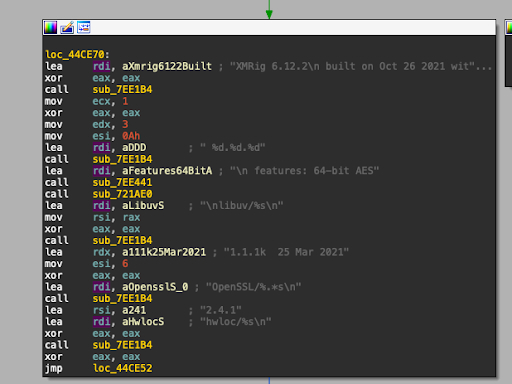Click the aDDD operand
The height and width of the screenshot is (384, 512).
pyautogui.click(x=134, y=147)
